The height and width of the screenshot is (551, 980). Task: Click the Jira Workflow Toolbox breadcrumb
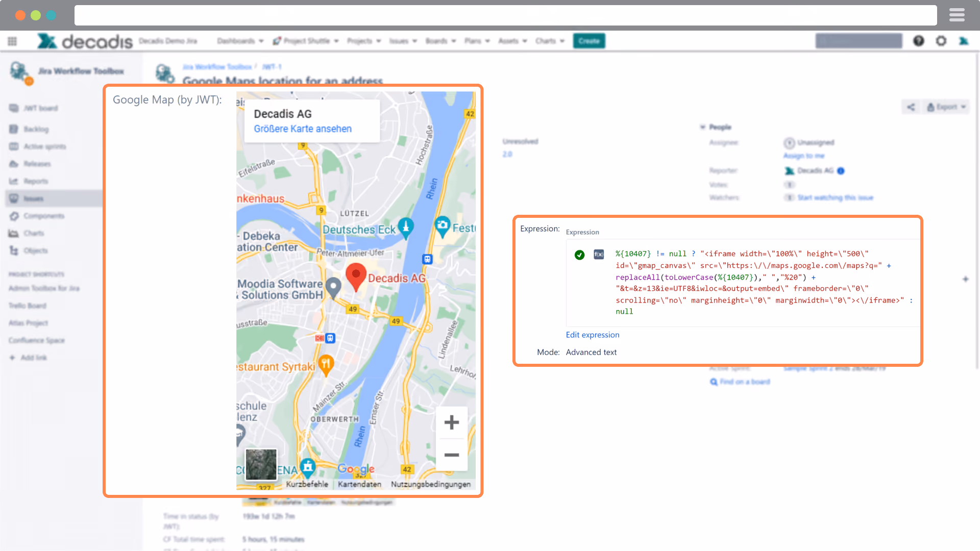click(x=217, y=67)
